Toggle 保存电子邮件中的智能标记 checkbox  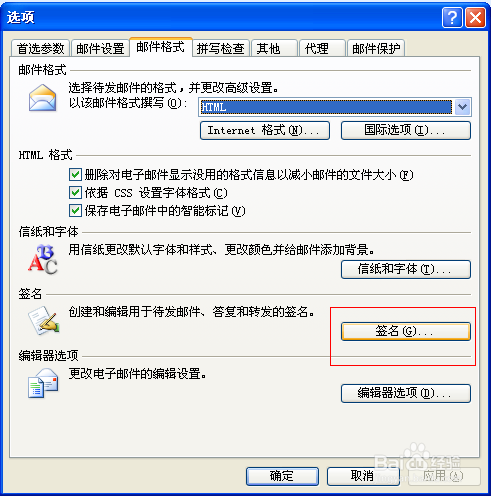point(75,210)
